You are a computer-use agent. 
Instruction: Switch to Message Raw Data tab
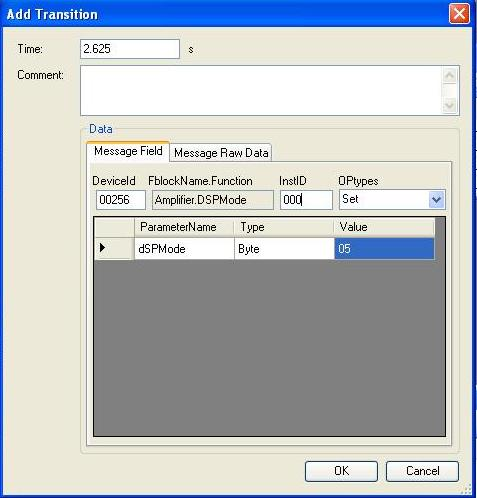pyautogui.click(x=221, y=153)
